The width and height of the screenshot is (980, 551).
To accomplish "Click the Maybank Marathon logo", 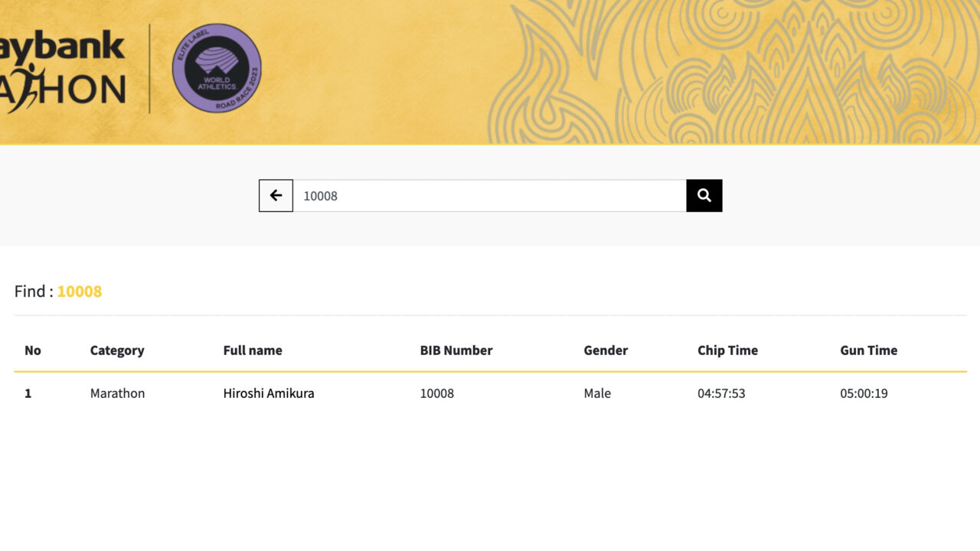I will 63,72.
